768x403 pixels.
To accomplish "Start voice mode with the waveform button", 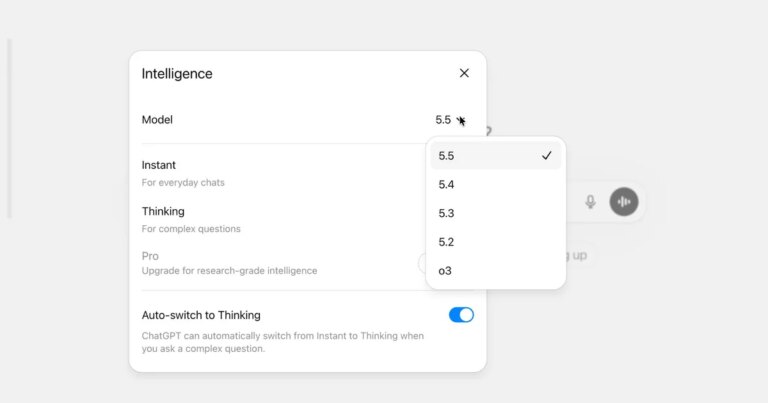I will pos(624,201).
